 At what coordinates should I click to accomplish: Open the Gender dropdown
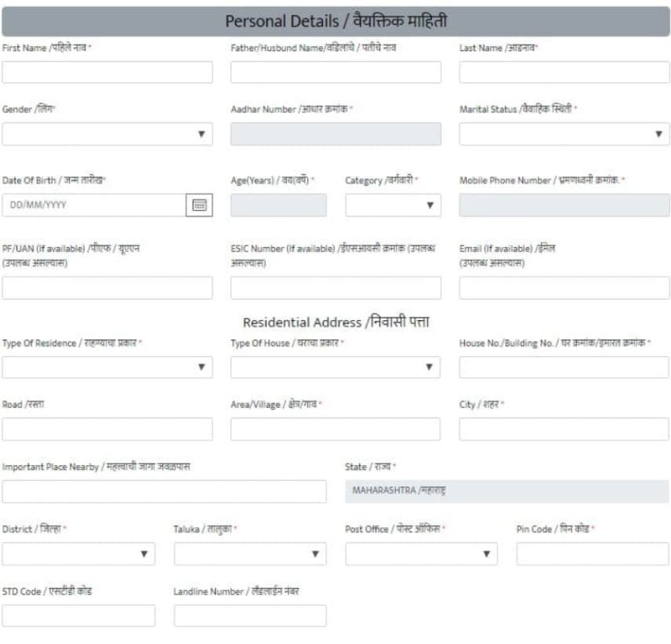pyautogui.click(x=107, y=134)
